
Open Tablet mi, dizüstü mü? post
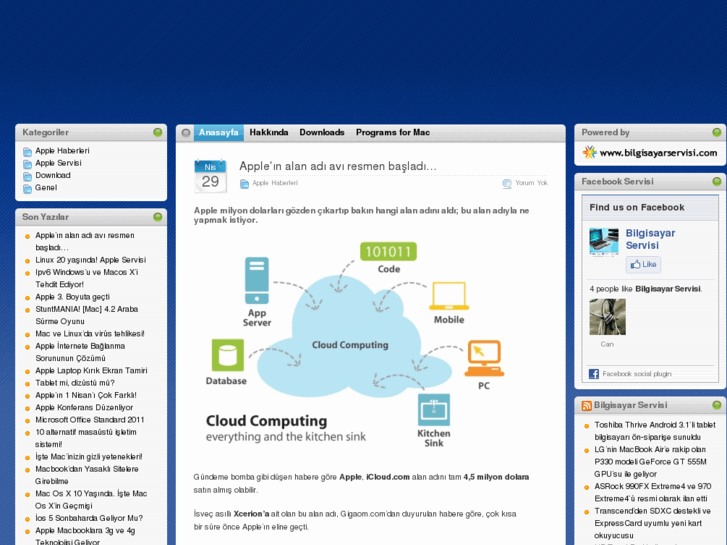75,383
